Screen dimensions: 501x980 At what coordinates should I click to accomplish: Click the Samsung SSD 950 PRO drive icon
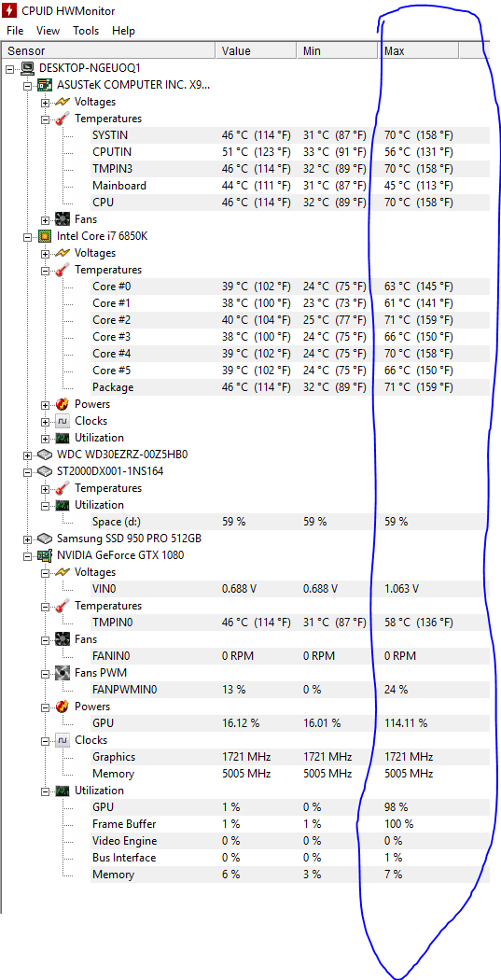pos(45,539)
